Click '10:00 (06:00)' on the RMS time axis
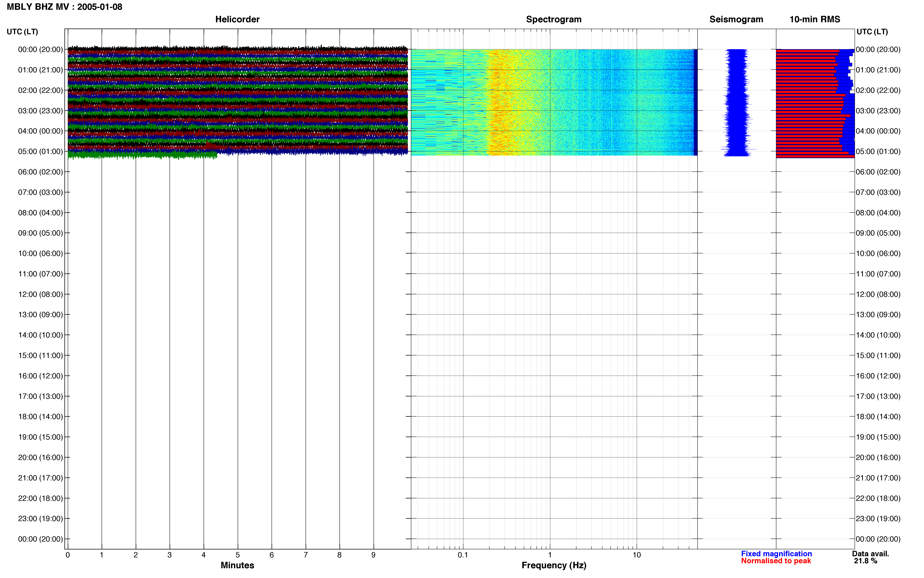924x578 pixels. [878, 253]
